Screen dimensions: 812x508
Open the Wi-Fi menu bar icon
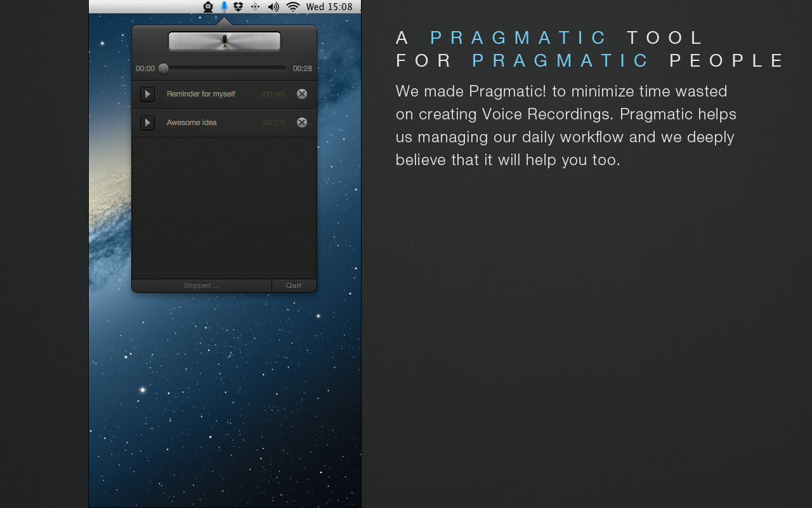click(292, 7)
